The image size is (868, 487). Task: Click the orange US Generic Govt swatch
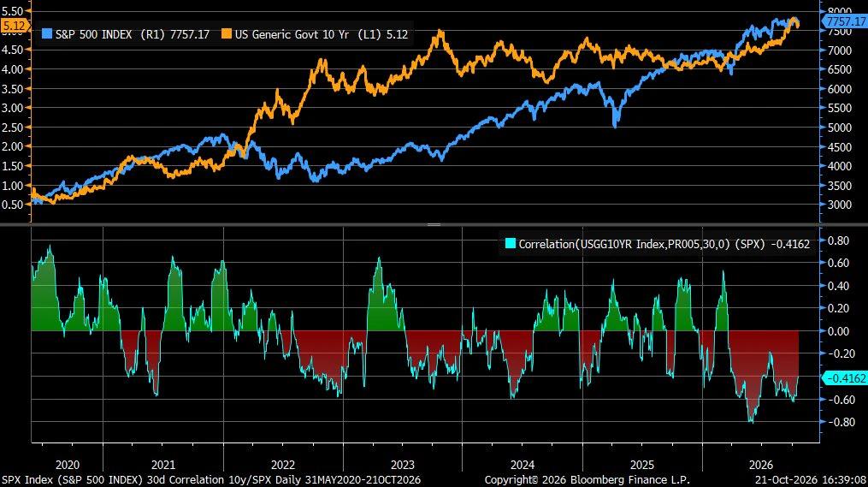227,33
